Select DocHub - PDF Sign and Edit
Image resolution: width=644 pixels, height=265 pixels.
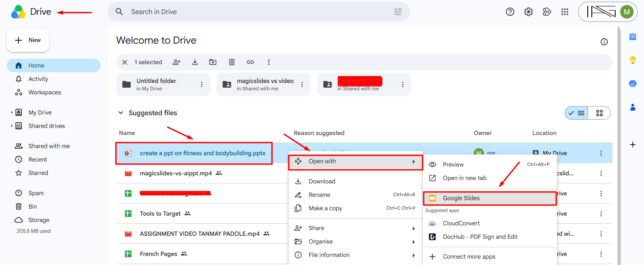coord(490,237)
